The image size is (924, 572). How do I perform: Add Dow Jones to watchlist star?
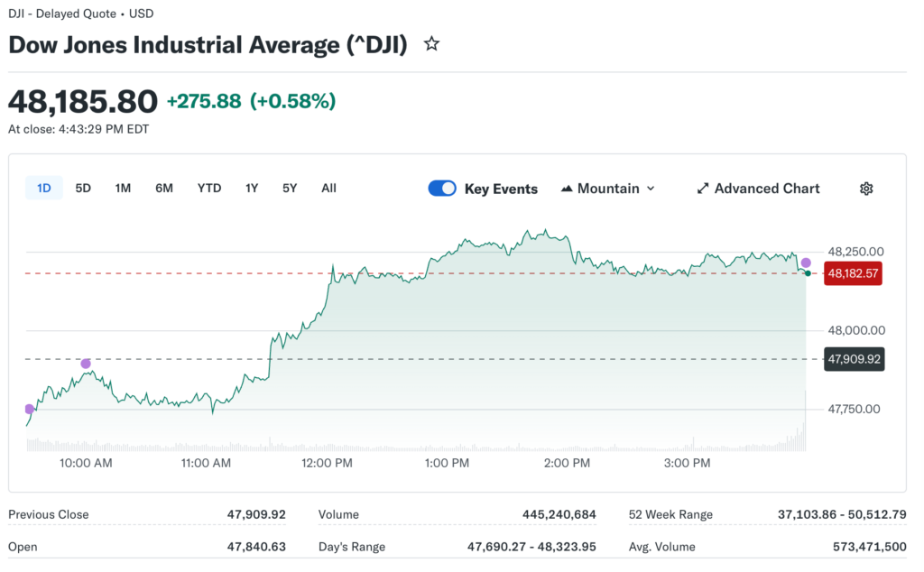point(431,44)
